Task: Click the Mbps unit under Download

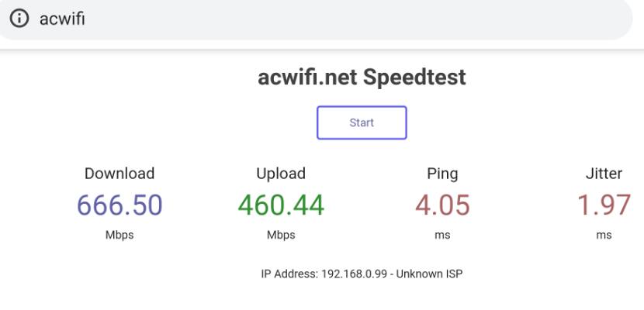Action: [119, 235]
